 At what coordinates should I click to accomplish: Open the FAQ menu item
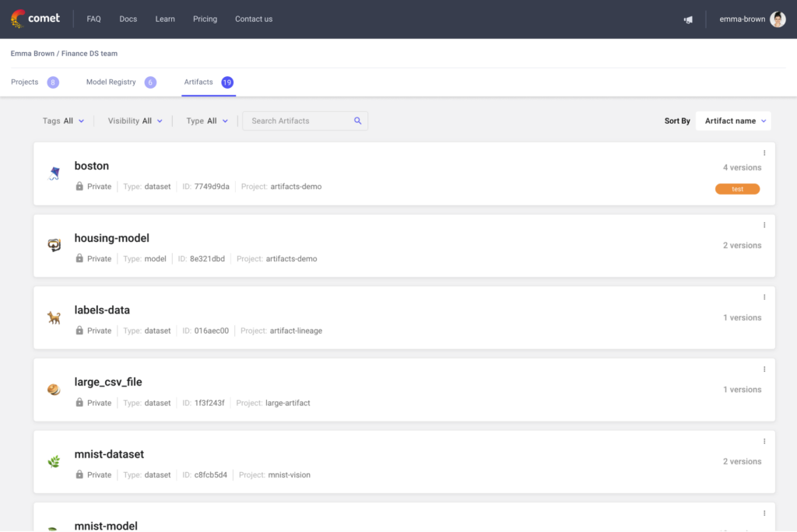coord(93,19)
